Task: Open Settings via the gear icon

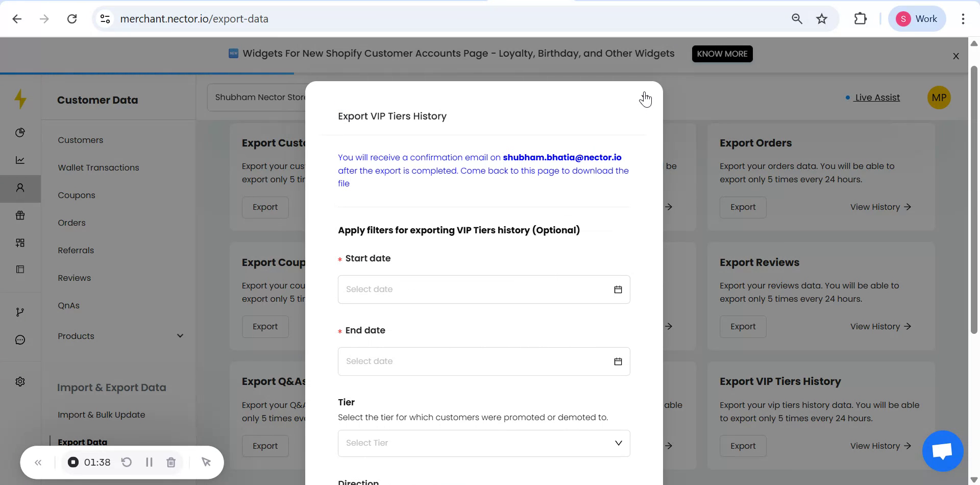Action: pyautogui.click(x=20, y=381)
